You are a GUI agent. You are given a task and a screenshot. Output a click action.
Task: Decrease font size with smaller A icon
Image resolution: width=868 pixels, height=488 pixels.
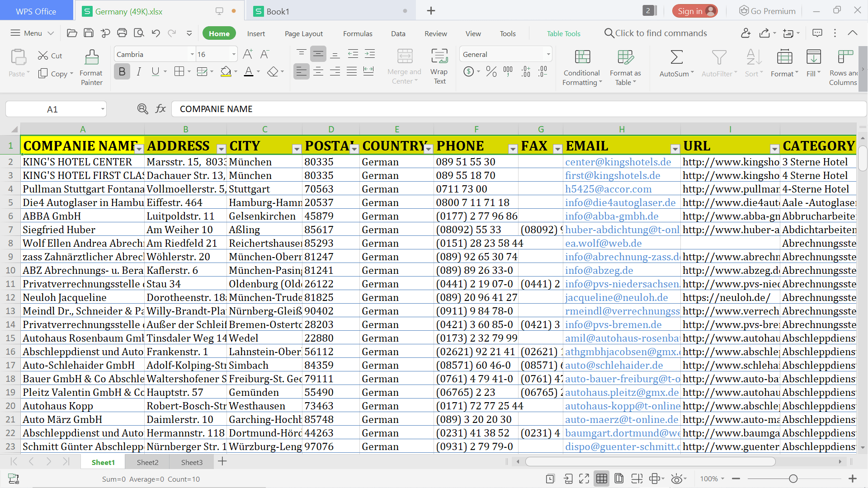point(264,54)
